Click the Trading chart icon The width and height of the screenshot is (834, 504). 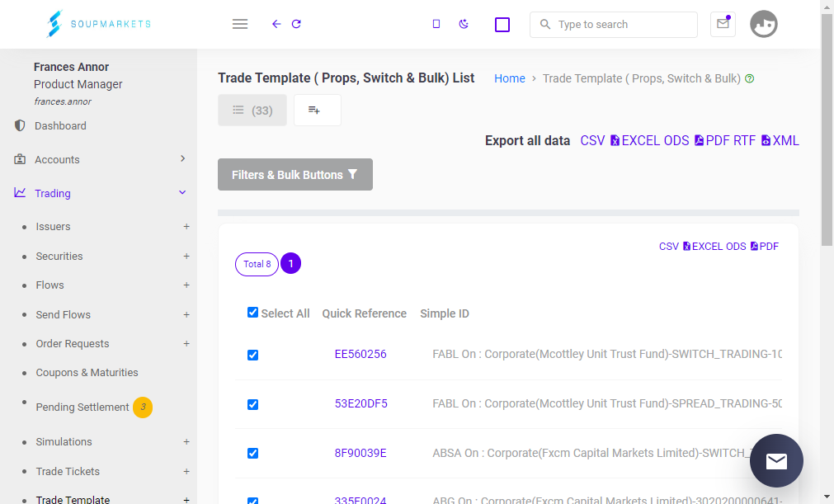click(20, 192)
